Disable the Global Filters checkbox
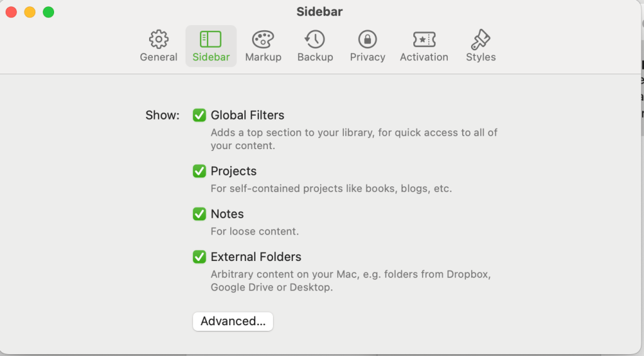This screenshot has width=644, height=356. [x=199, y=115]
